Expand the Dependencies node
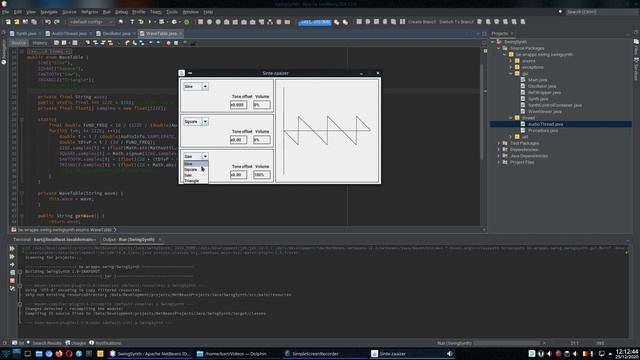This screenshot has height=360, width=640. pos(499,149)
